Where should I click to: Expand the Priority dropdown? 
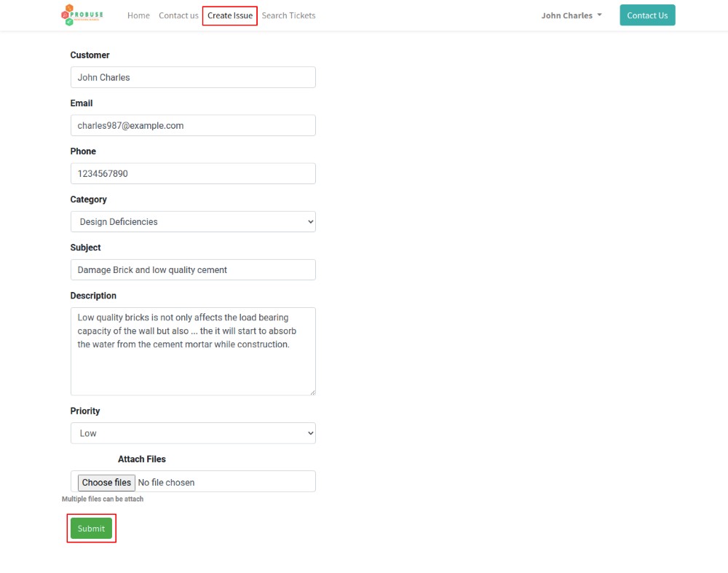[193, 433]
